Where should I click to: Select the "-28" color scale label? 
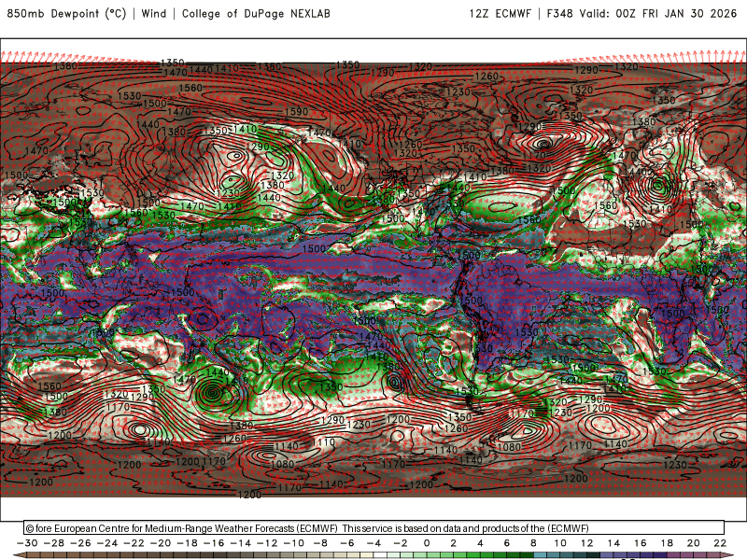pyautogui.click(x=54, y=543)
